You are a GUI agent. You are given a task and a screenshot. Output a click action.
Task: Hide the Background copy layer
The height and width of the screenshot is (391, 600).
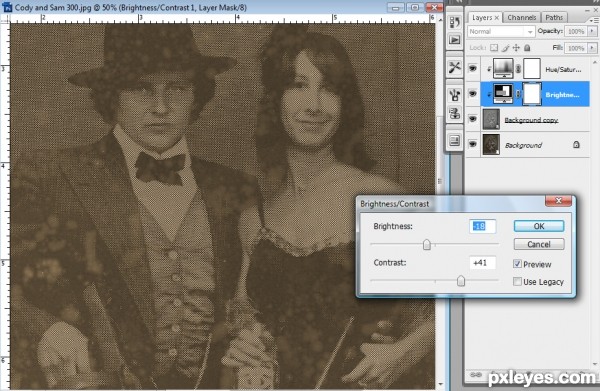(x=473, y=119)
